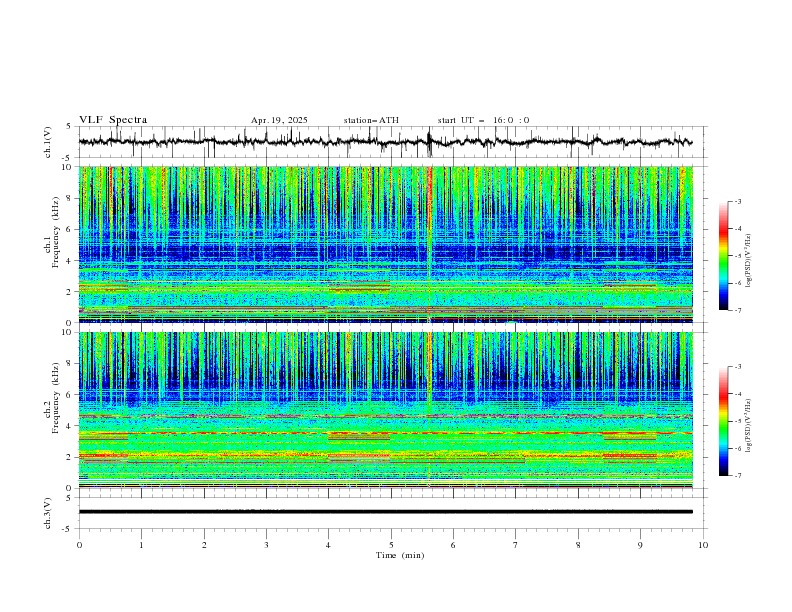Select the ch.2 "Frequency (kHz)" axis label

tap(56, 398)
